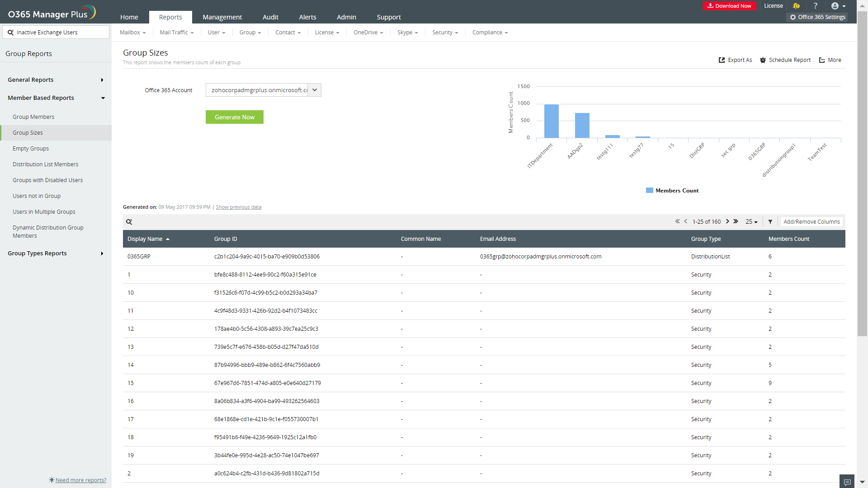The image size is (868, 488).
Task: Open the filter funnel icon
Action: (x=770, y=222)
